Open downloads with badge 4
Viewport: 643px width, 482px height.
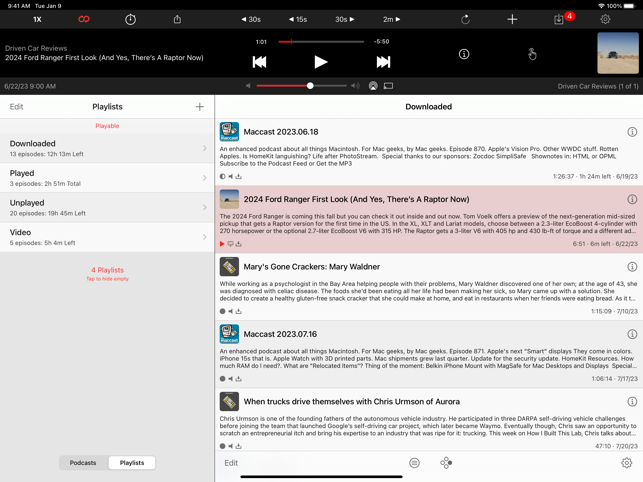[563, 18]
